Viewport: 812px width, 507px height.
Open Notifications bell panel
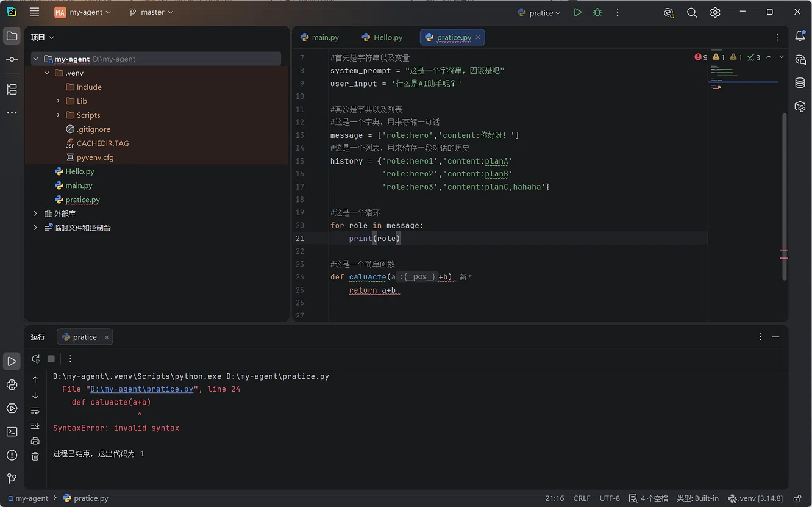[x=800, y=37]
